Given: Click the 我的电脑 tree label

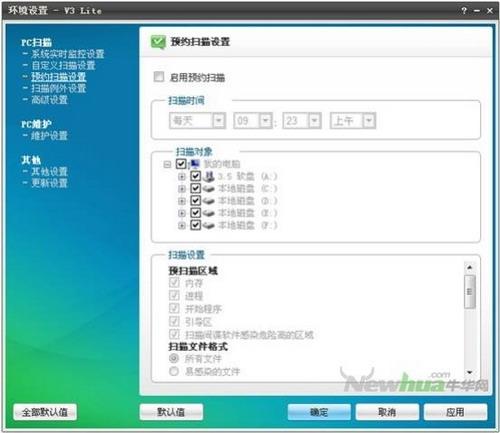Looking at the screenshot, I should point(222,164).
